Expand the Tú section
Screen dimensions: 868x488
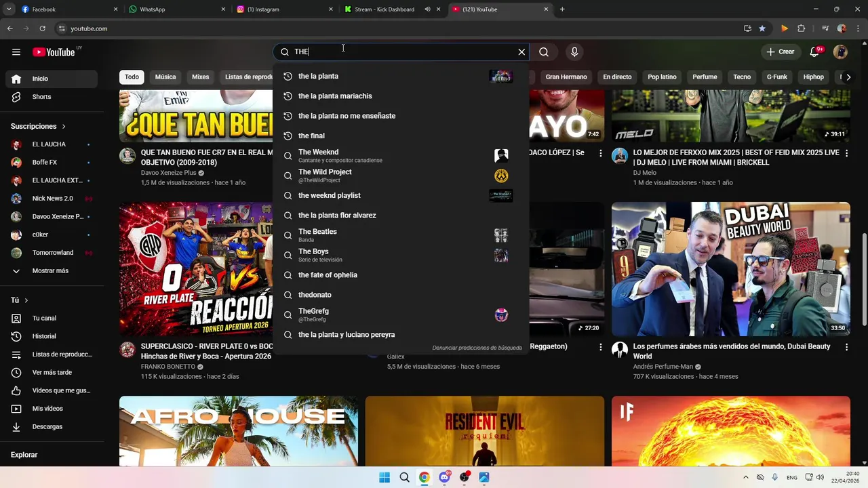coord(20,300)
